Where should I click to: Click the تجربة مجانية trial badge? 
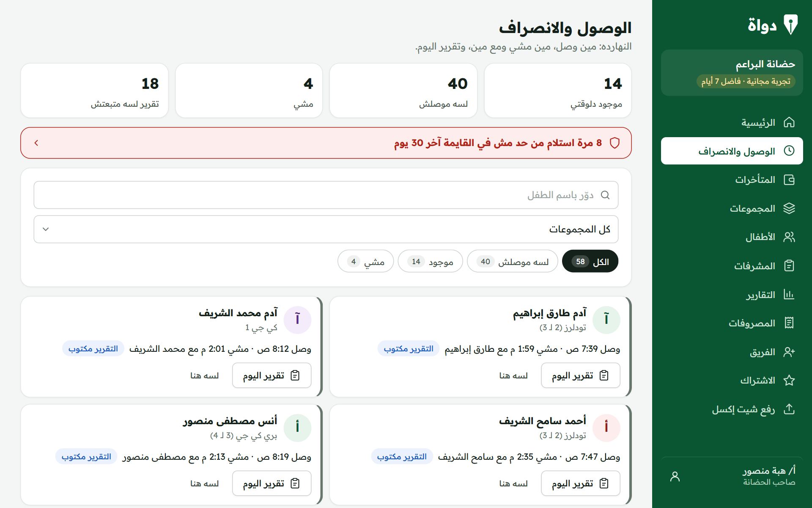coord(746,81)
